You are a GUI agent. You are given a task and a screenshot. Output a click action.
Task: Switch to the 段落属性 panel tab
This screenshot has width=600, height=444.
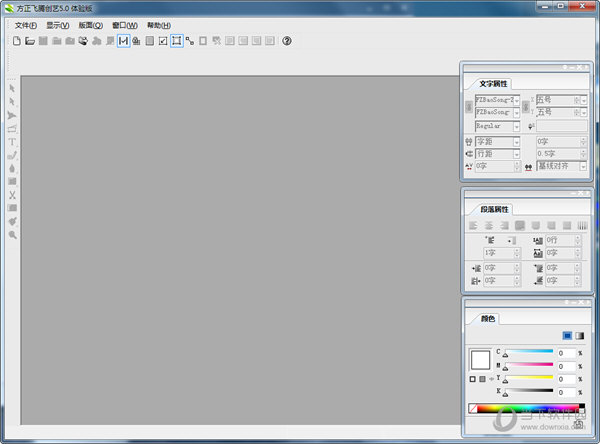coord(494,209)
